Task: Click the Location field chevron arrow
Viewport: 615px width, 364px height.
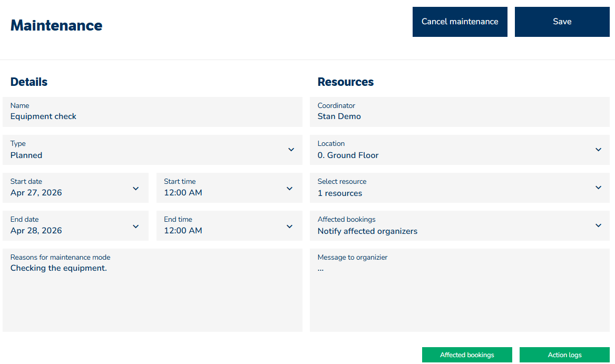Action: (x=598, y=150)
